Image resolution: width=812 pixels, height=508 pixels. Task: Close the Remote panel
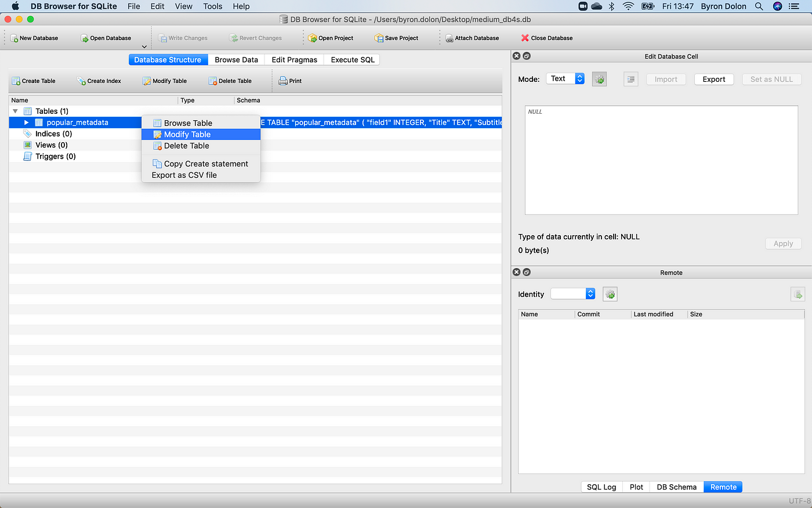coord(516,272)
